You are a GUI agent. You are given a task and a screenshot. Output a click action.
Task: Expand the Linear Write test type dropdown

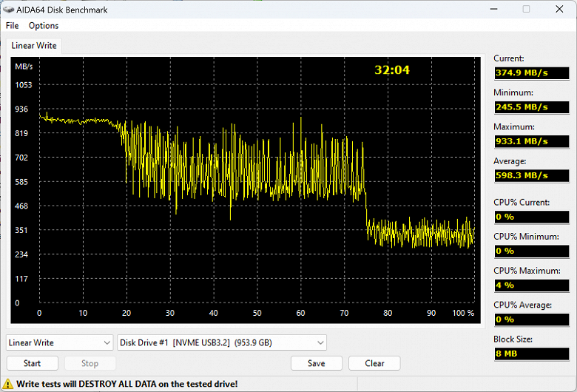click(59, 342)
